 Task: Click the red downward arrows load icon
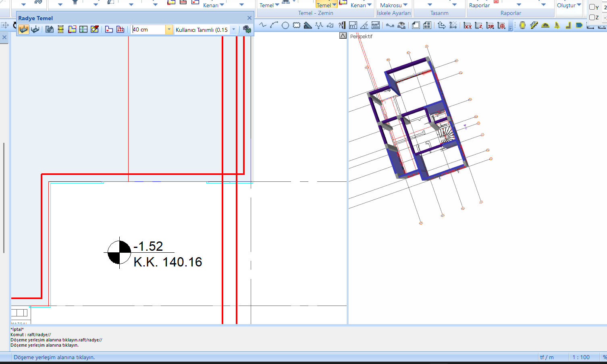tap(120, 29)
